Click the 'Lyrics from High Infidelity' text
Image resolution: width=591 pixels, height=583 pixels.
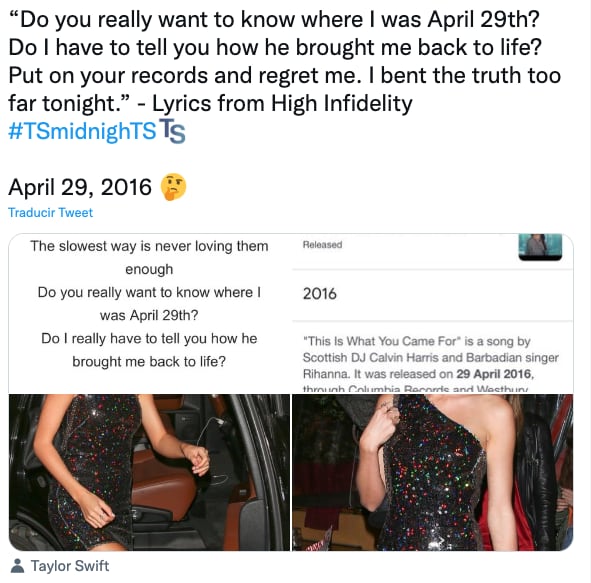282,103
